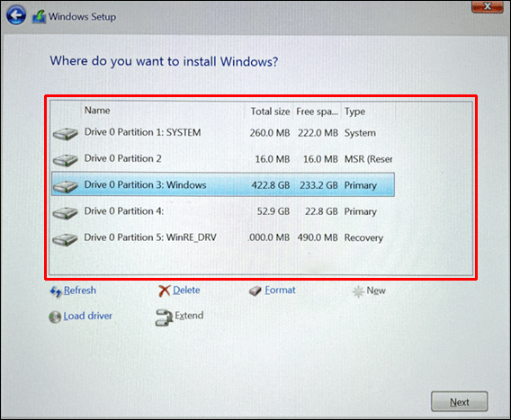
Task: Choose Extend for the partition
Action: (x=189, y=316)
